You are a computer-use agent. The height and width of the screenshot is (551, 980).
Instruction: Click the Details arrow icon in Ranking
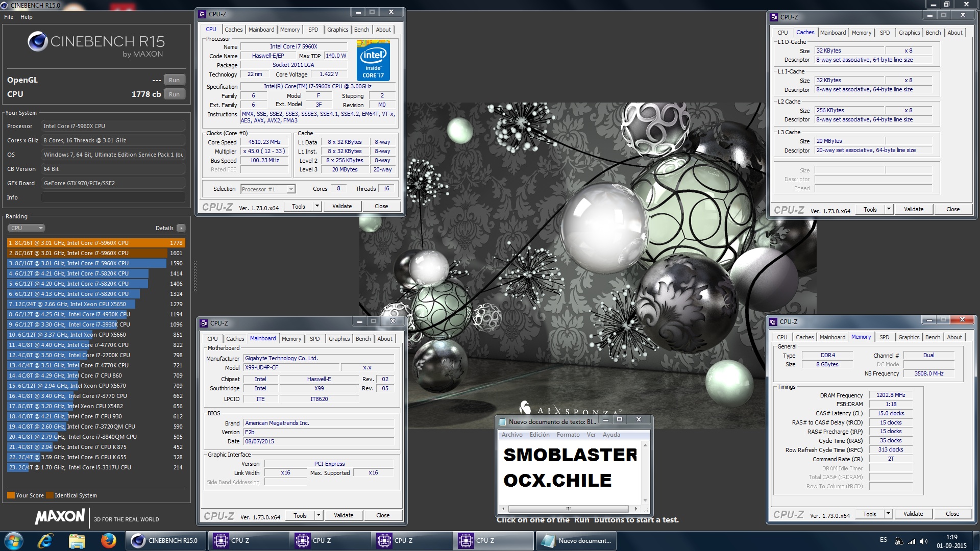point(181,228)
